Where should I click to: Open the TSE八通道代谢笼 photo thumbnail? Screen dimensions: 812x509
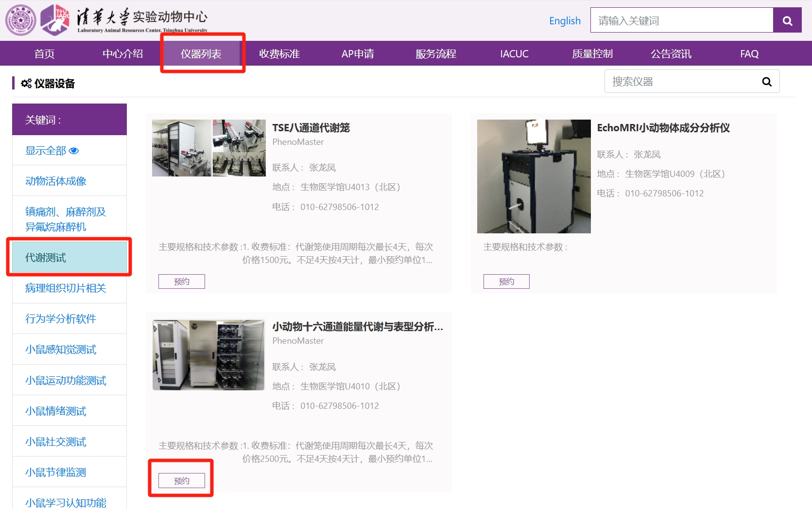pyautogui.click(x=209, y=148)
